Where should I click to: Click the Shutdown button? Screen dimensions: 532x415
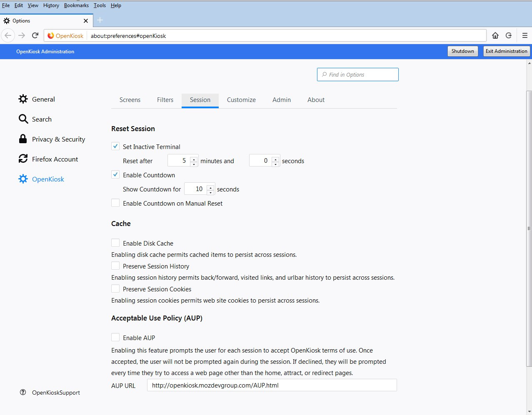pyautogui.click(x=462, y=51)
